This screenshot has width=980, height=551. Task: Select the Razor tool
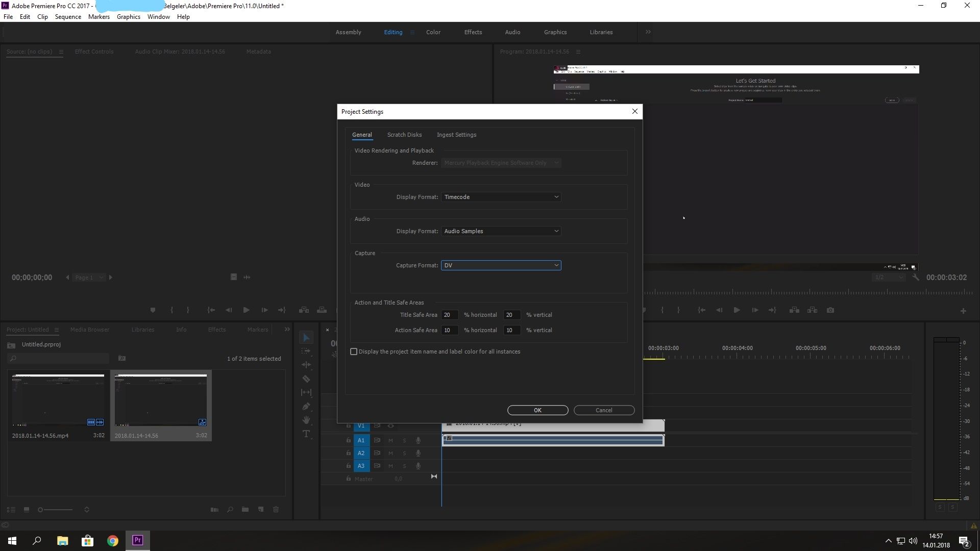coord(306,379)
